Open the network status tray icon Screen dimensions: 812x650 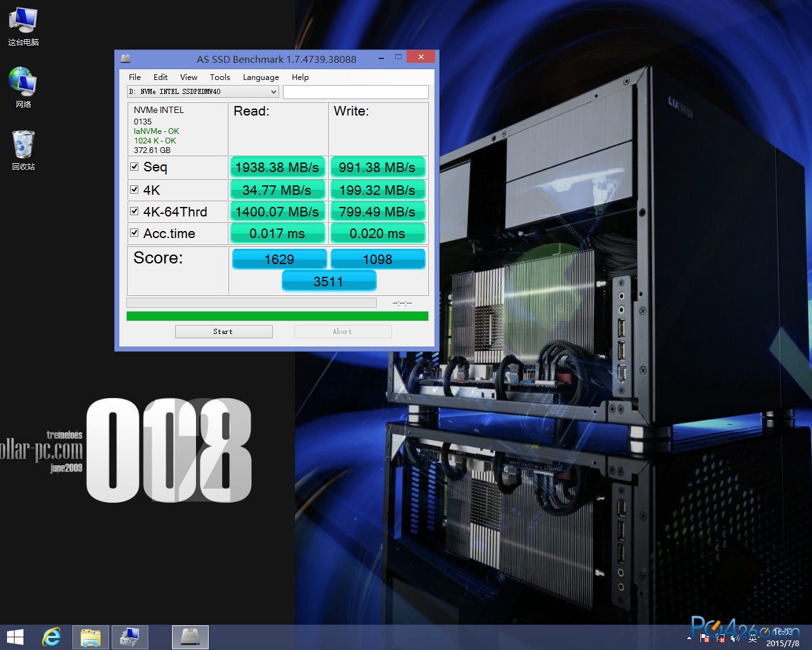720,639
